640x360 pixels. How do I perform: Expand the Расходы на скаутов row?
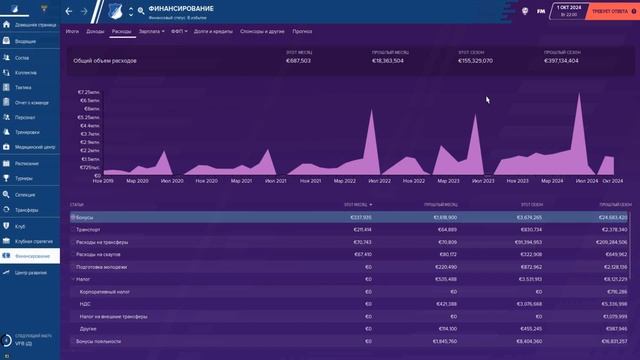click(73, 254)
